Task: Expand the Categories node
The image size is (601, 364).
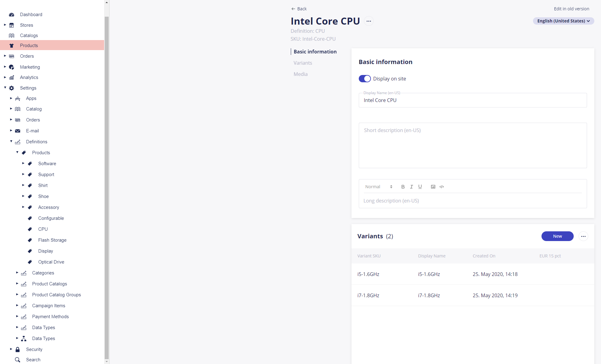Action: pyautogui.click(x=17, y=273)
